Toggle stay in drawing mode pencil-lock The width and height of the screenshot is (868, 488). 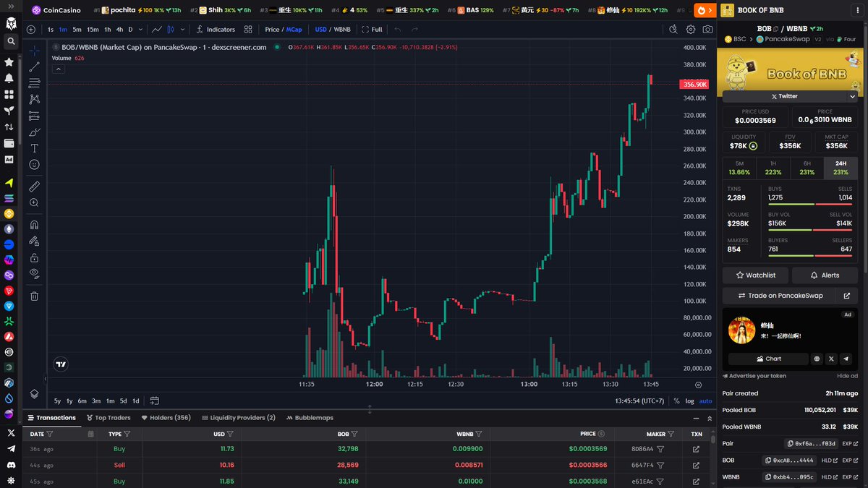[x=34, y=241]
